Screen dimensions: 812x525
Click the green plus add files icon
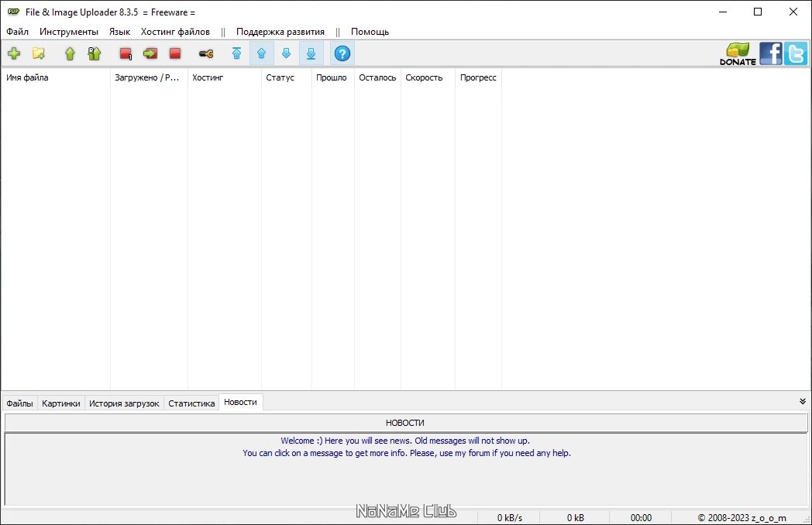14,53
